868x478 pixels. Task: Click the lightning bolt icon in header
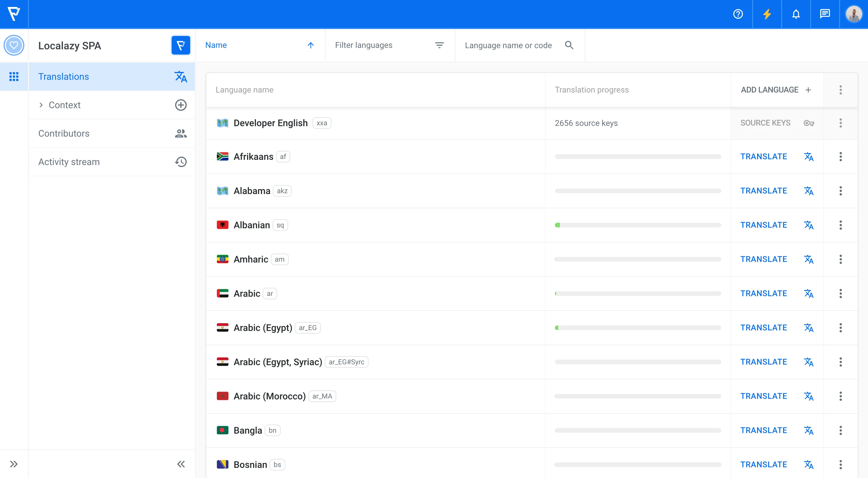[767, 14]
